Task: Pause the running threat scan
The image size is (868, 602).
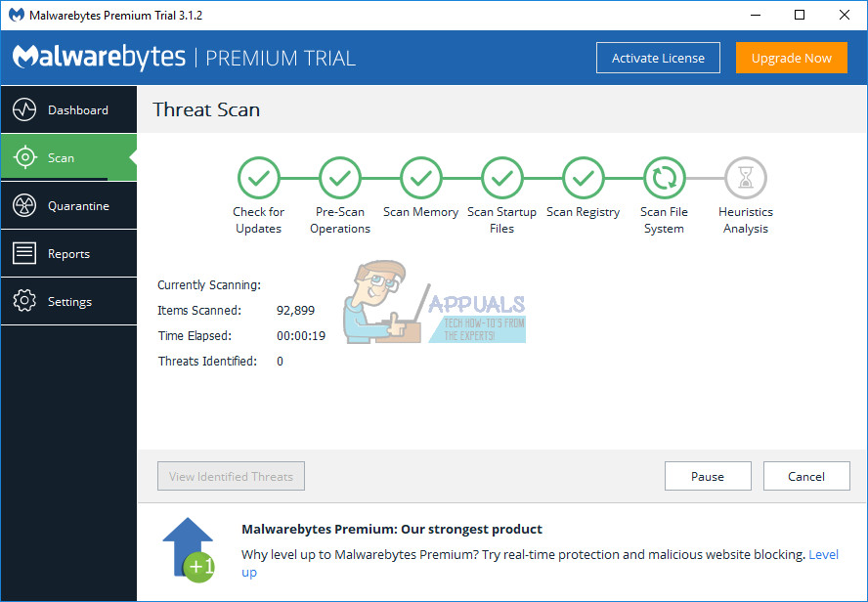Action: click(x=708, y=476)
